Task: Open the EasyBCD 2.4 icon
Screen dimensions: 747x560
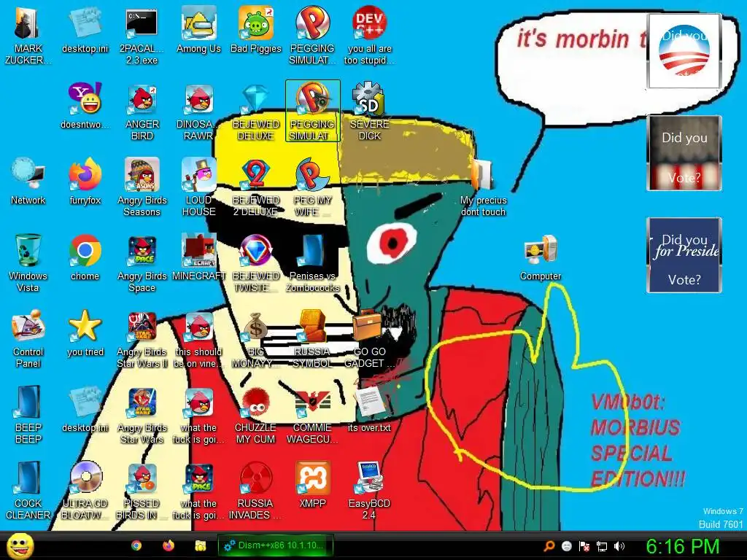Action: coord(369,490)
